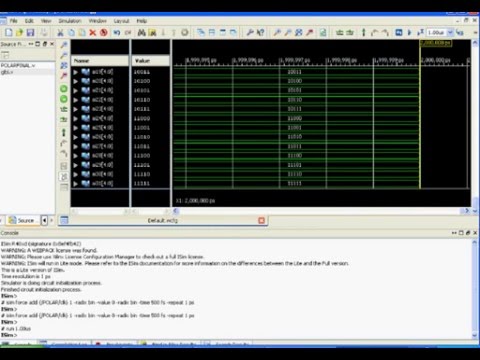The width and height of the screenshot is (480, 360).
Task: Expand the signal with value 11001
Action: (76, 128)
